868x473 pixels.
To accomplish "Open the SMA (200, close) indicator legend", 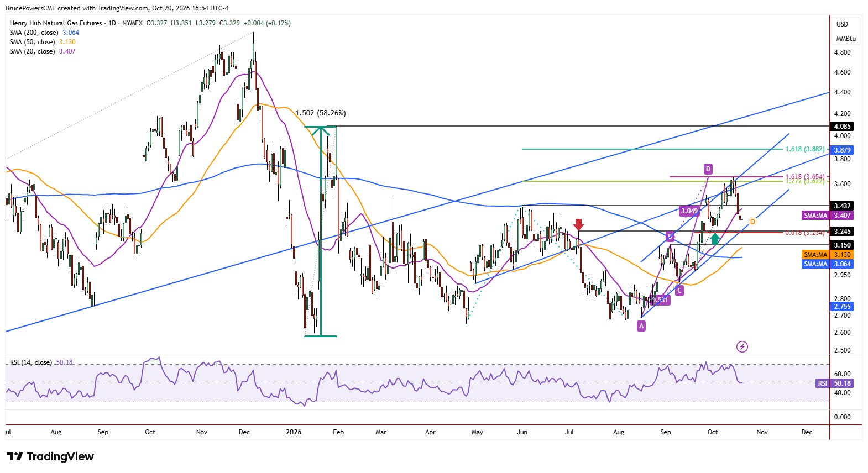I will tap(44, 33).
